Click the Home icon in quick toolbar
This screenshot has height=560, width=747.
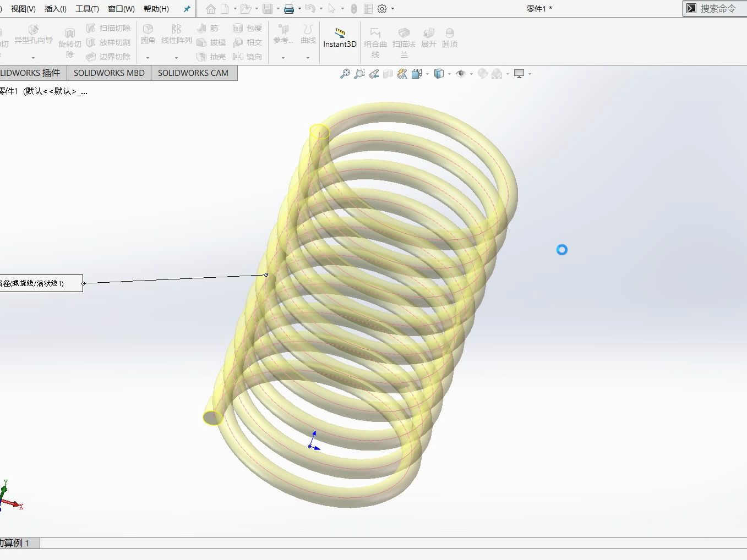(211, 9)
